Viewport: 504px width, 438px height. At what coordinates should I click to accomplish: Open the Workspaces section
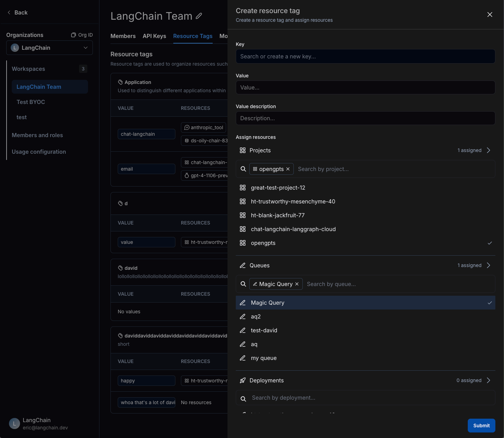click(28, 69)
